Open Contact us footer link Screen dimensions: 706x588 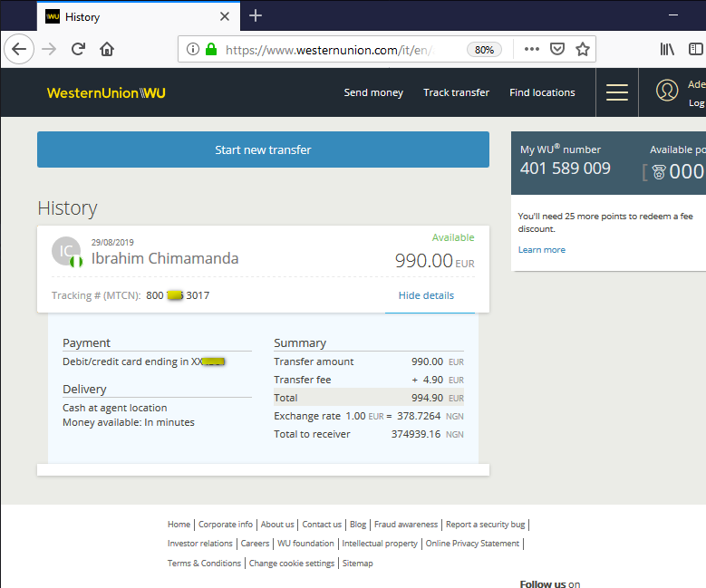tap(322, 524)
